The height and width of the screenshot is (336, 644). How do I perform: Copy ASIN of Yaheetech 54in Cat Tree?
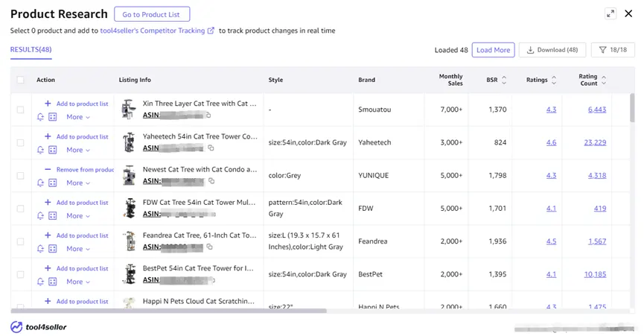[211, 148]
